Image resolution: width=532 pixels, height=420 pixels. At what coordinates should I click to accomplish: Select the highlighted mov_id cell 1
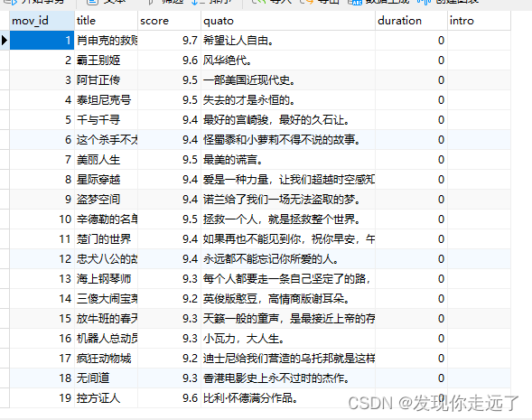pyautogui.click(x=42, y=41)
